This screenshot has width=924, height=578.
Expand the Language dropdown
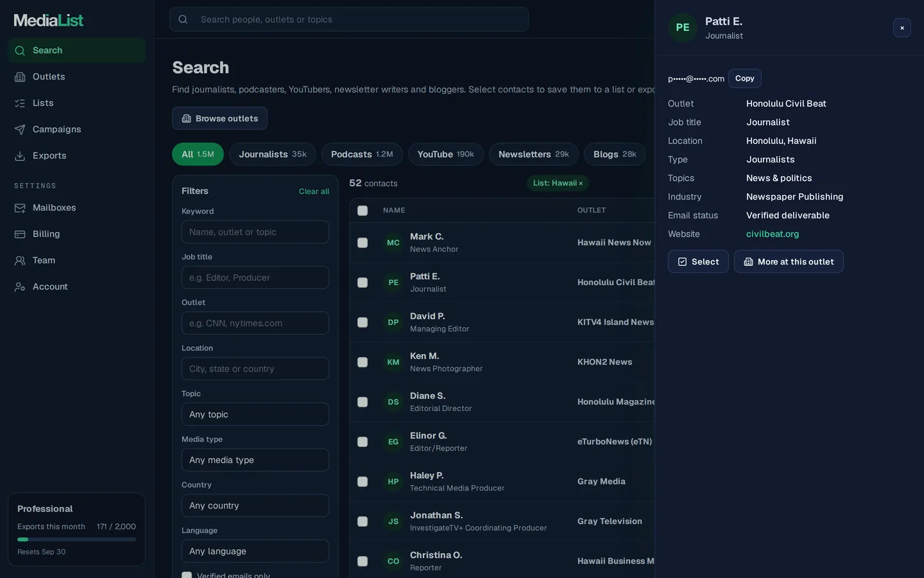(x=255, y=551)
